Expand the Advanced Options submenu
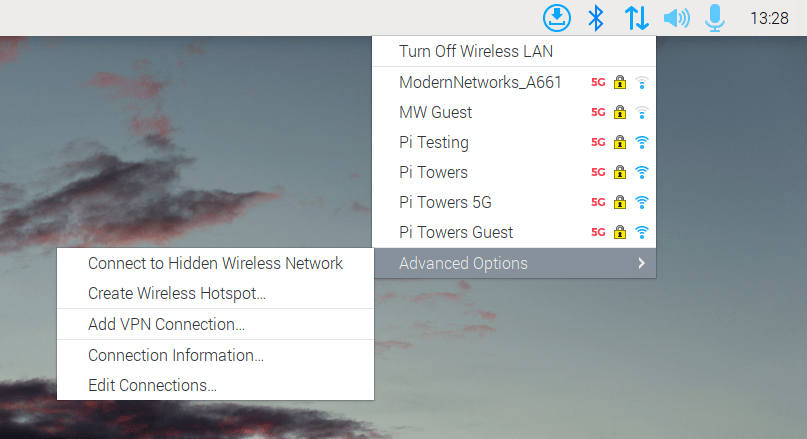The height and width of the screenshot is (439, 807). (x=463, y=263)
